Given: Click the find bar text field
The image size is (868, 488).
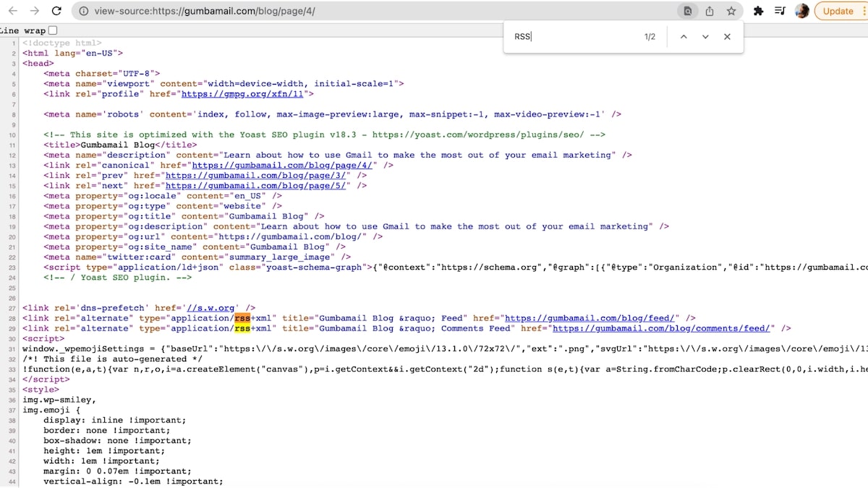Looking at the screenshot, I should 571,37.
